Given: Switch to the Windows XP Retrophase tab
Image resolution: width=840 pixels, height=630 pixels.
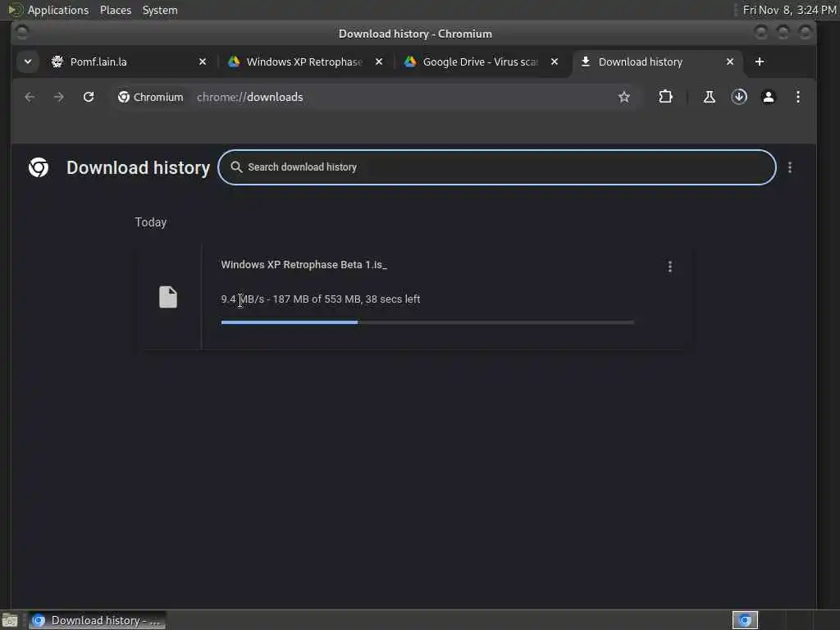Looking at the screenshot, I should (x=305, y=62).
